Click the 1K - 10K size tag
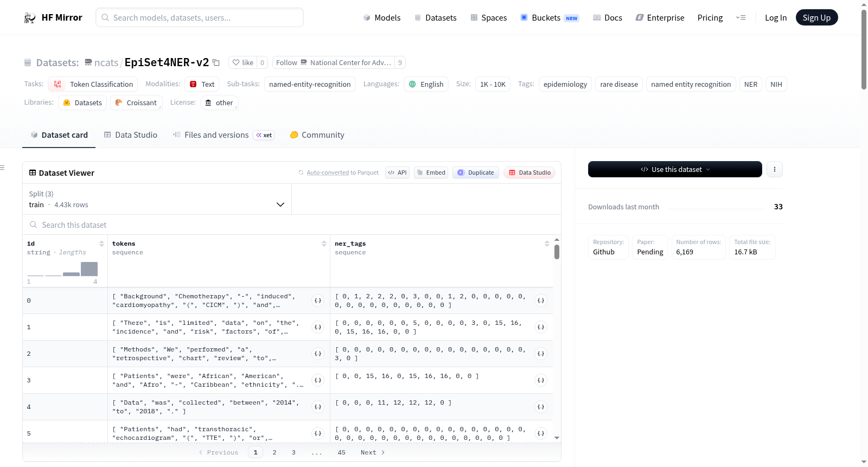This screenshot has width=868, height=467. (x=493, y=84)
